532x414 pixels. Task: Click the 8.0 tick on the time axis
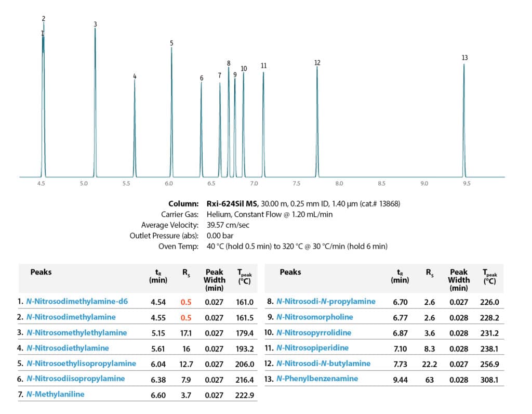(339, 184)
